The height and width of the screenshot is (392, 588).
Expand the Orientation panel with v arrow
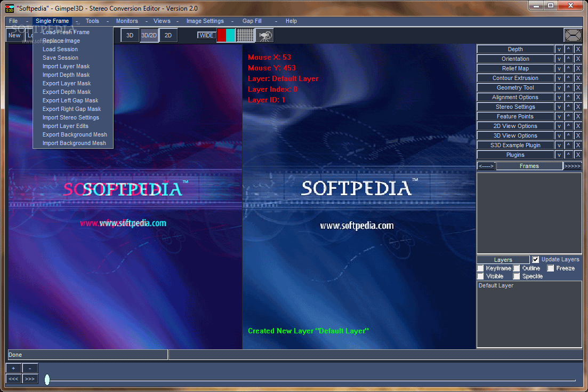coord(559,59)
